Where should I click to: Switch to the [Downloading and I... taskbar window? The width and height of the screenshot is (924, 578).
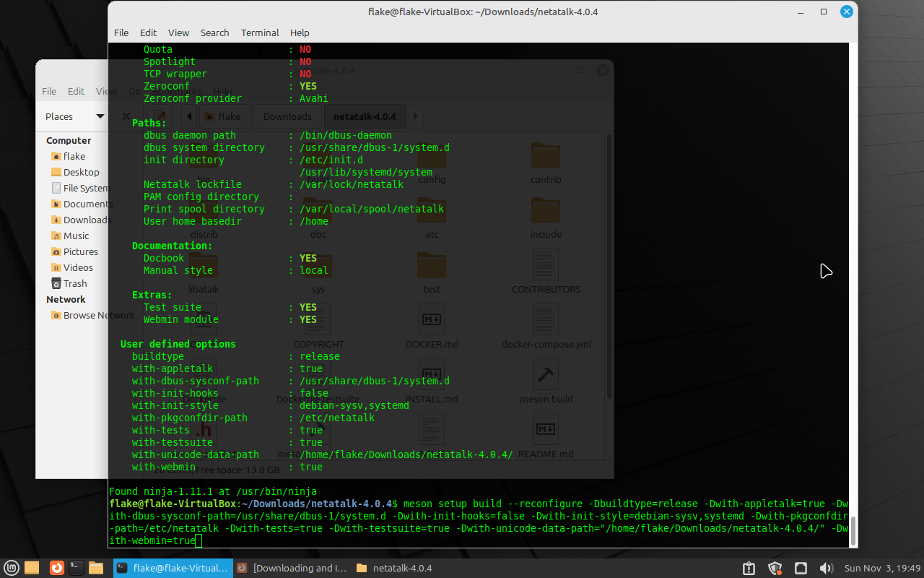tap(292, 568)
